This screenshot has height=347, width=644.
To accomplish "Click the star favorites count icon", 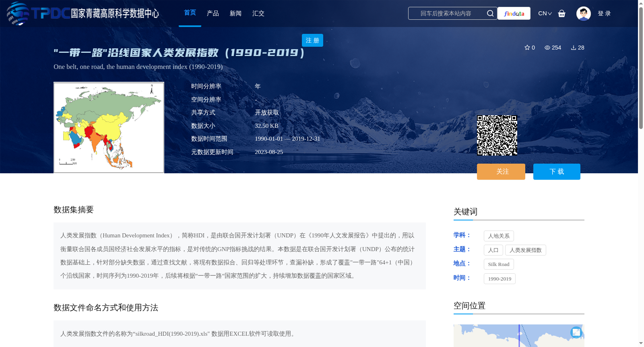I will click(x=527, y=48).
